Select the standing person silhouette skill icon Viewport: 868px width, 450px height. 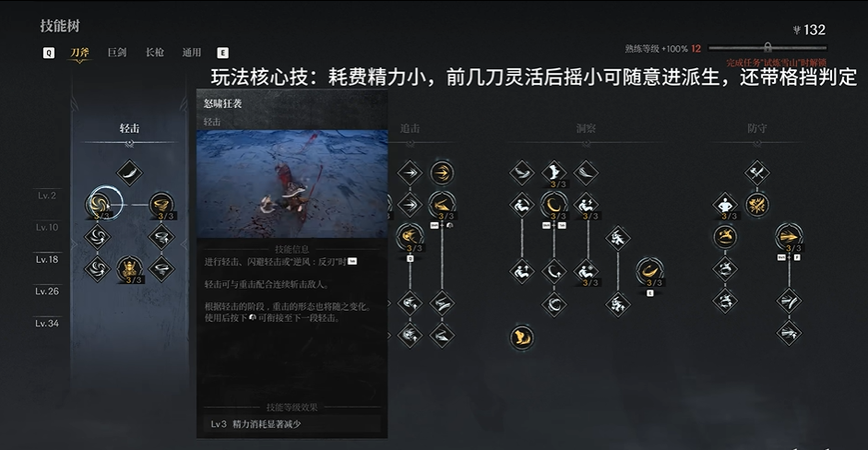pos(725,205)
